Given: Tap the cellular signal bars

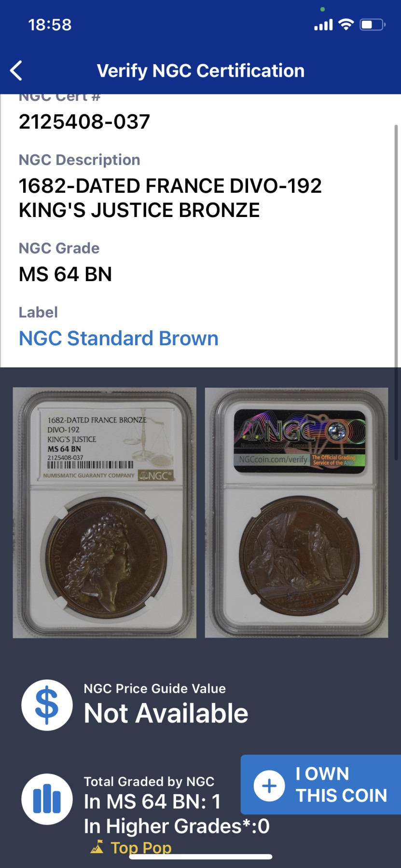Looking at the screenshot, I should click(x=323, y=25).
